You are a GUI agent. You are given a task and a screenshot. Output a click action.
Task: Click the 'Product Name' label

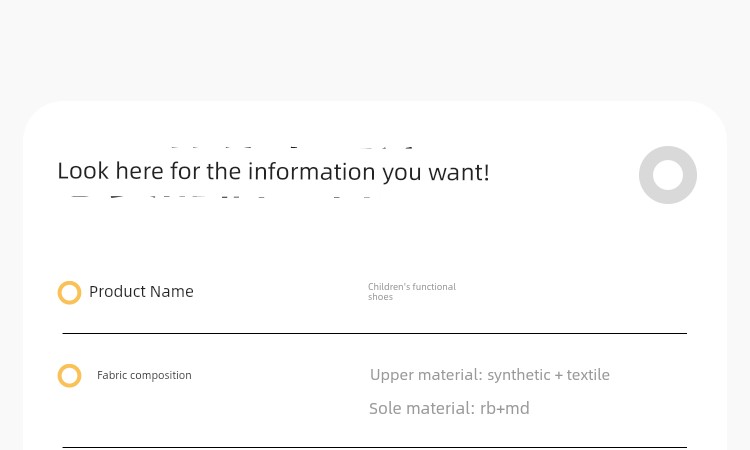click(141, 291)
